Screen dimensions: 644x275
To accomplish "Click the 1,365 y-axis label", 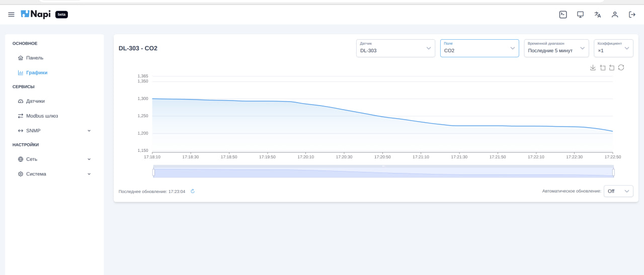I will (143, 76).
